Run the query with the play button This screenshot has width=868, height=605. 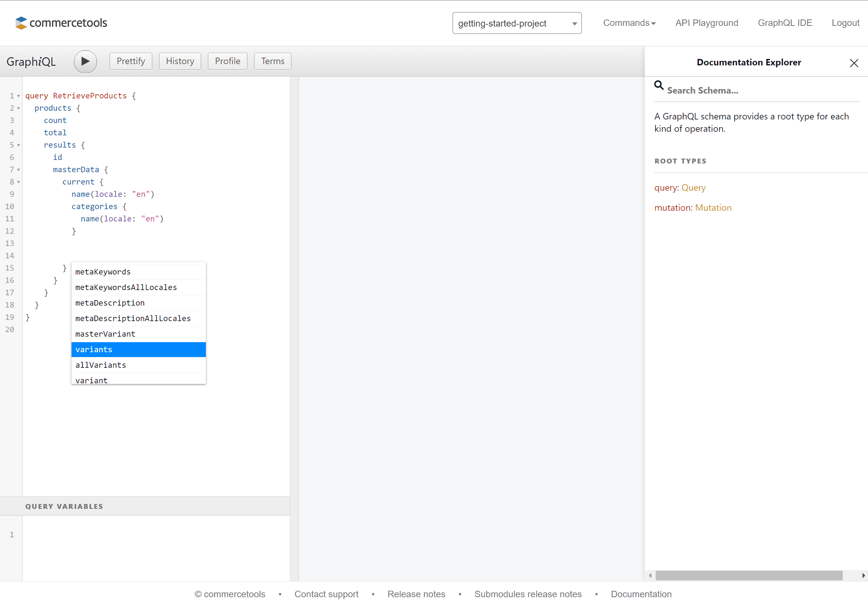[85, 61]
